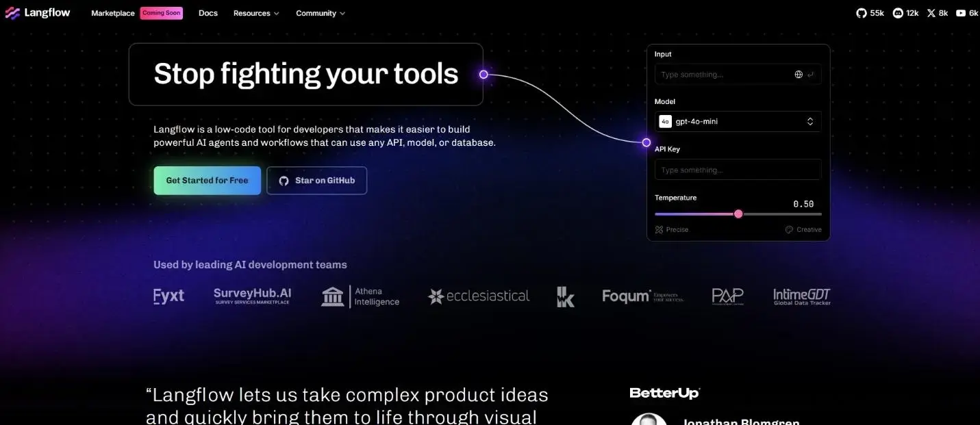Click the Langflow testimonial quote text
Viewport: 980px width, 425px height.
coord(347,405)
